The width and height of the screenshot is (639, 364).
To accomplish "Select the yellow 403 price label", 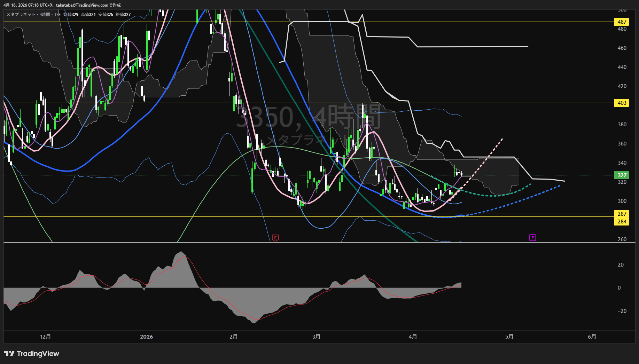I will [622, 103].
